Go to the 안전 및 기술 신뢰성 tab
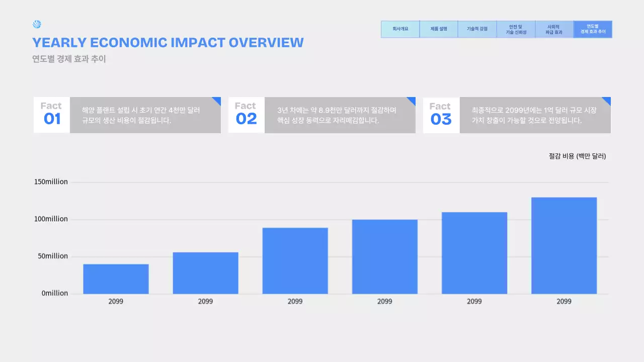 pyautogui.click(x=516, y=29)
